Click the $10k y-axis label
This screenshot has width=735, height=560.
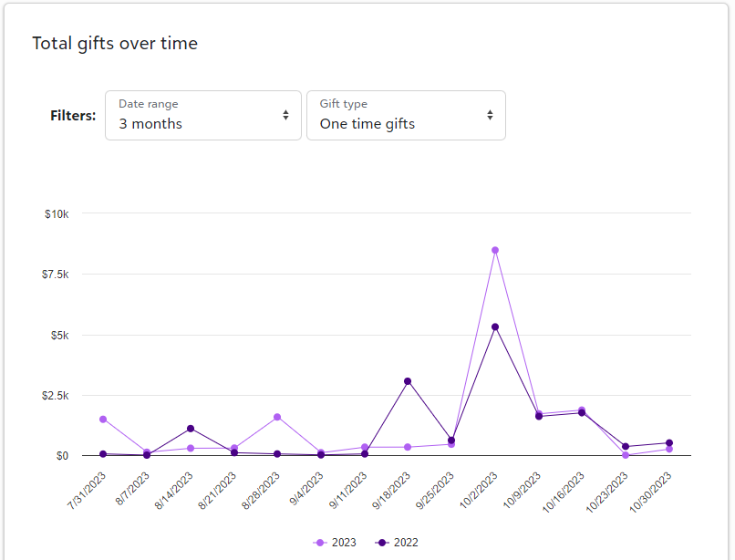[57, 213]
